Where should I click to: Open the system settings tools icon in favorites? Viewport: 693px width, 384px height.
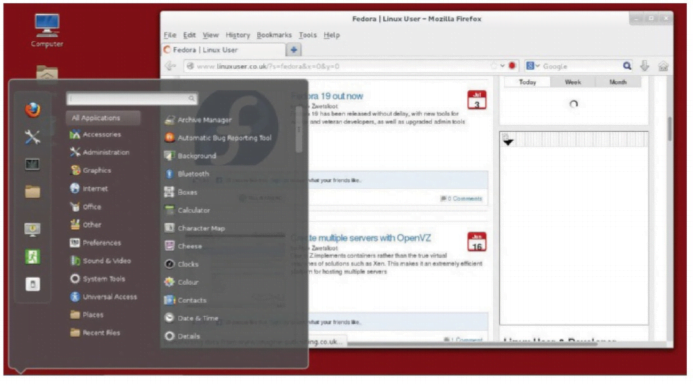[32, 137]
